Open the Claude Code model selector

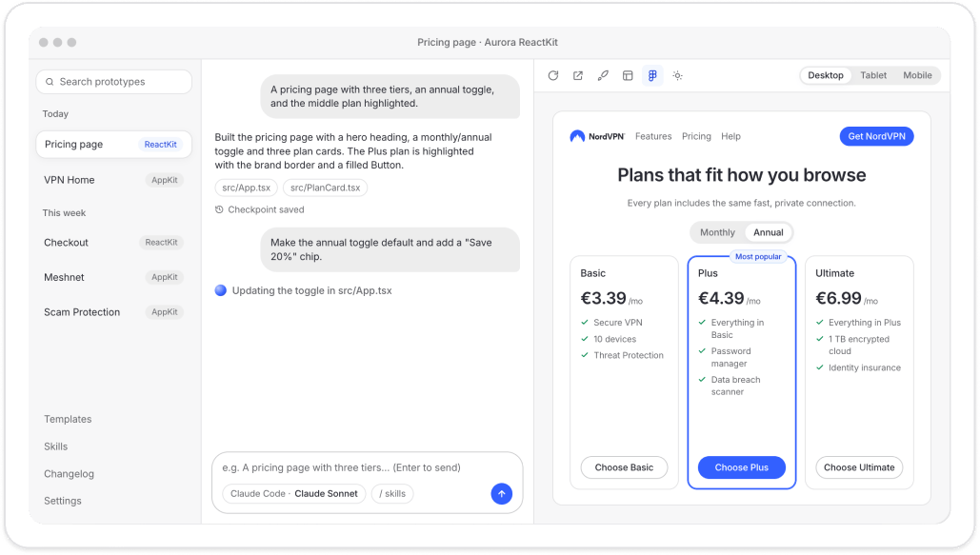293,494
